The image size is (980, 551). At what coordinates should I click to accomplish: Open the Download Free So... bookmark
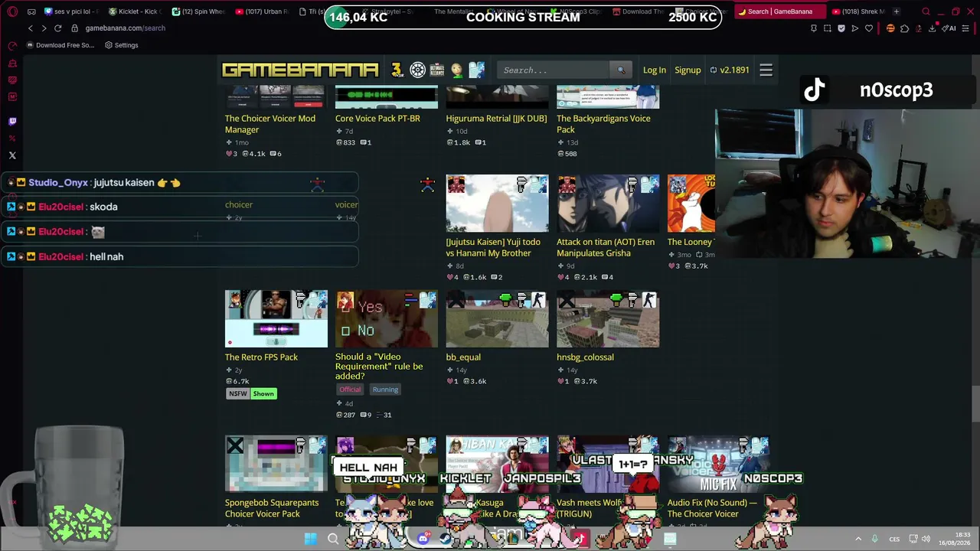[x=60, y=45]
